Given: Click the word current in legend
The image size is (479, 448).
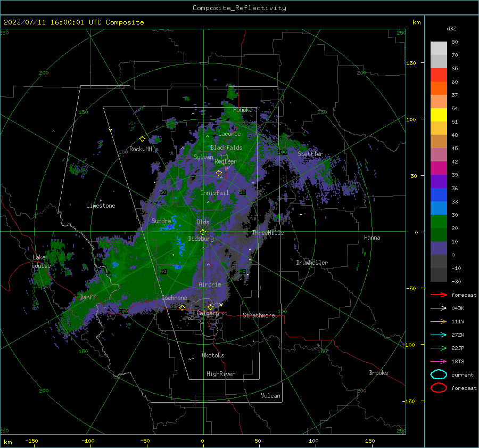Looking at the screenshot, I should point(462,374).
